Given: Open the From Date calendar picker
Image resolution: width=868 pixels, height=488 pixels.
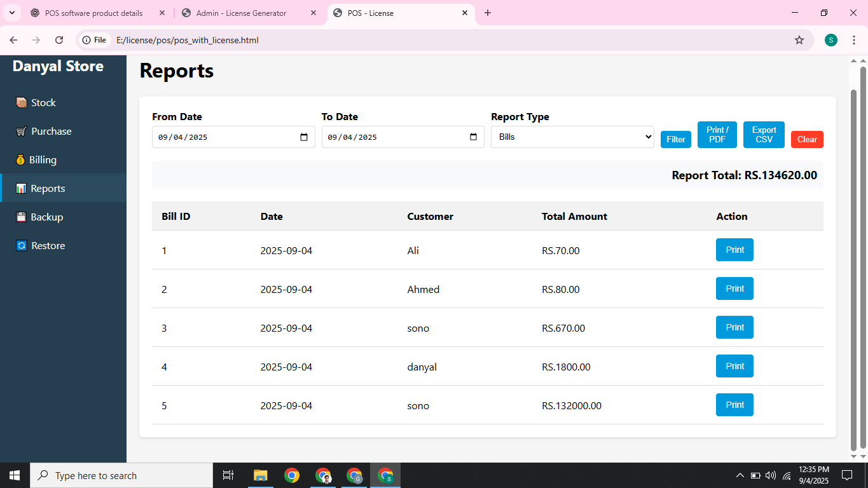Looking at the screenshot, I should tap(304, 137).
